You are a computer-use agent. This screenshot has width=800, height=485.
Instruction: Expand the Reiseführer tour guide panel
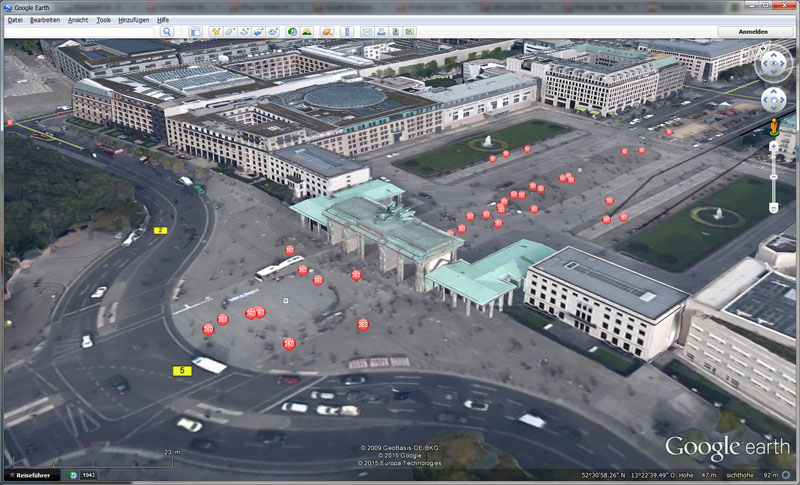(x=31, y=475)
